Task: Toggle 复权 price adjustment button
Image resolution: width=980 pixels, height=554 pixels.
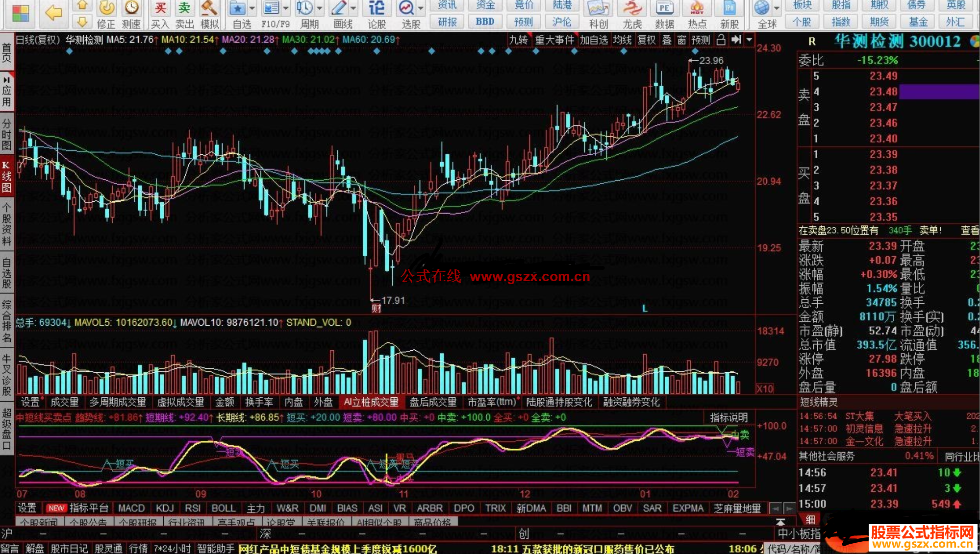Action: point(646,40)
